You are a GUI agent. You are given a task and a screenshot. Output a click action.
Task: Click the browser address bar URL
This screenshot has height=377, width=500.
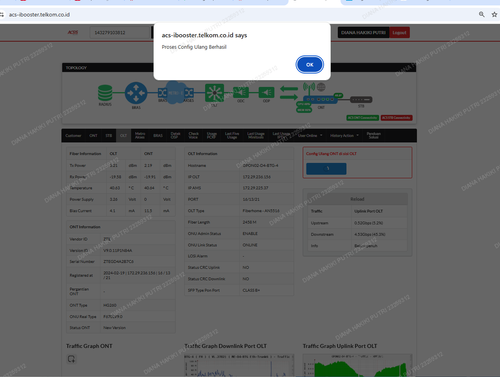coord(39,15)
